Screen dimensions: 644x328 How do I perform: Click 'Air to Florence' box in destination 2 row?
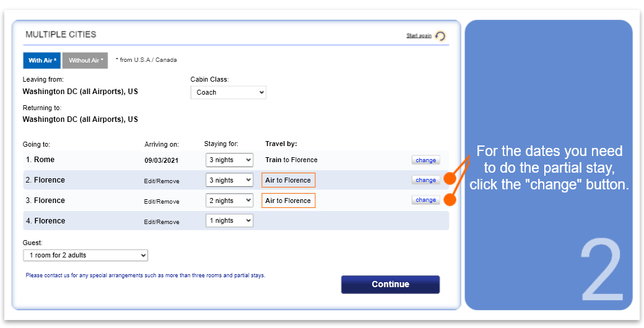(x=288, y=180)
